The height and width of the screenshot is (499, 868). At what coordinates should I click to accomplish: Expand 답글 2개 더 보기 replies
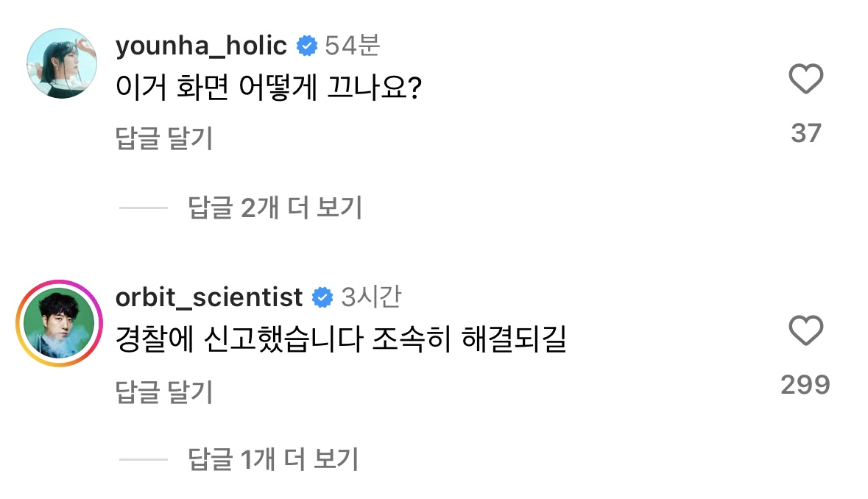[x=275, y=208]
